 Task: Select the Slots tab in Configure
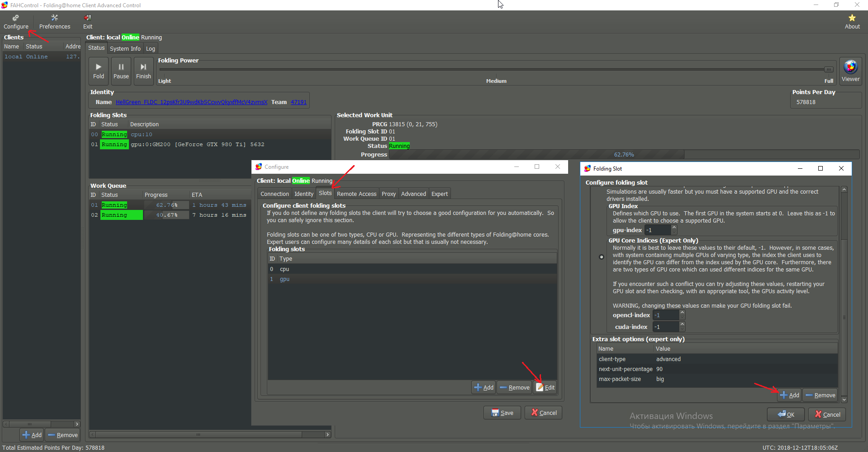[x=325, y=193]
